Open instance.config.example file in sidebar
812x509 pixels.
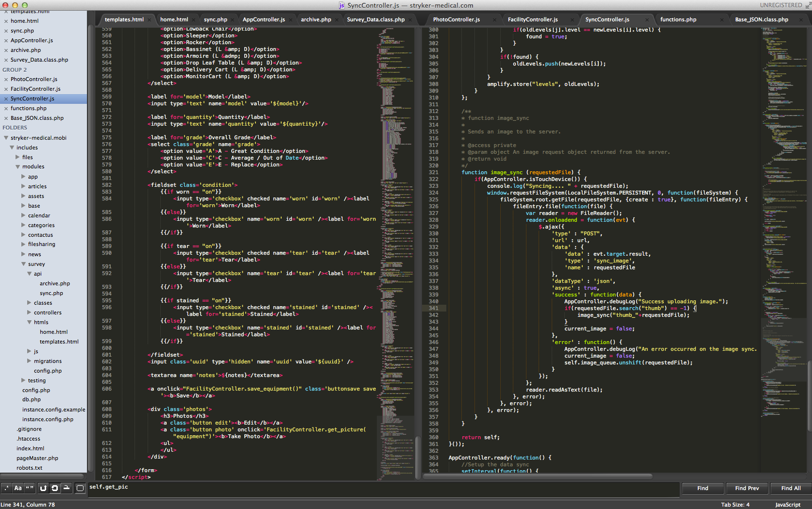tap(53, 410)
